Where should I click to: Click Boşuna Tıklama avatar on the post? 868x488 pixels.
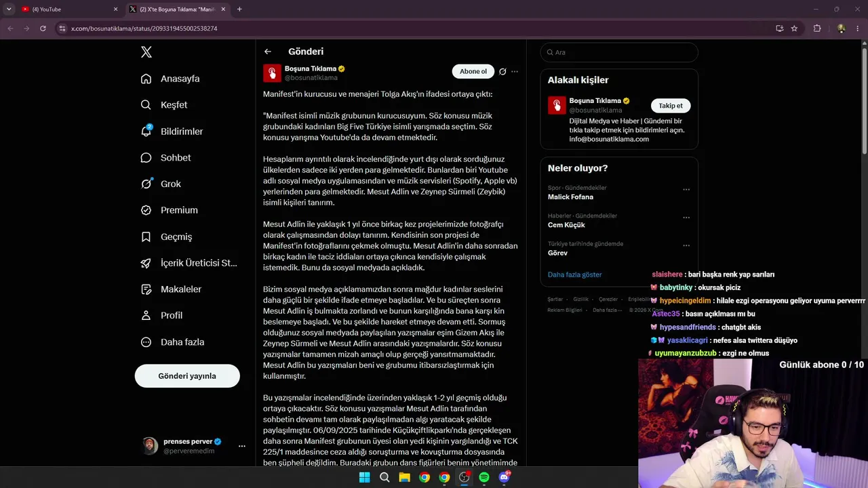pyautogui.click(x=272, y=73)
